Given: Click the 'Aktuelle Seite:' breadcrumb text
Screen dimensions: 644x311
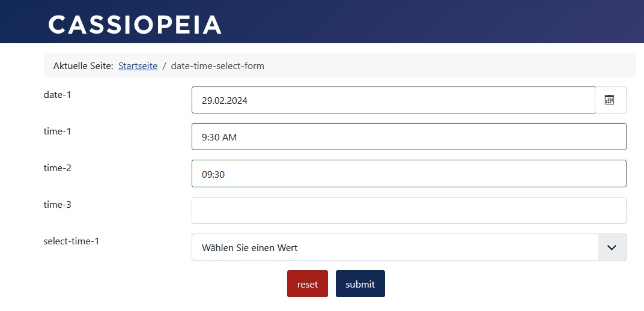Looking at the screenshot, I should click(84, 66).
